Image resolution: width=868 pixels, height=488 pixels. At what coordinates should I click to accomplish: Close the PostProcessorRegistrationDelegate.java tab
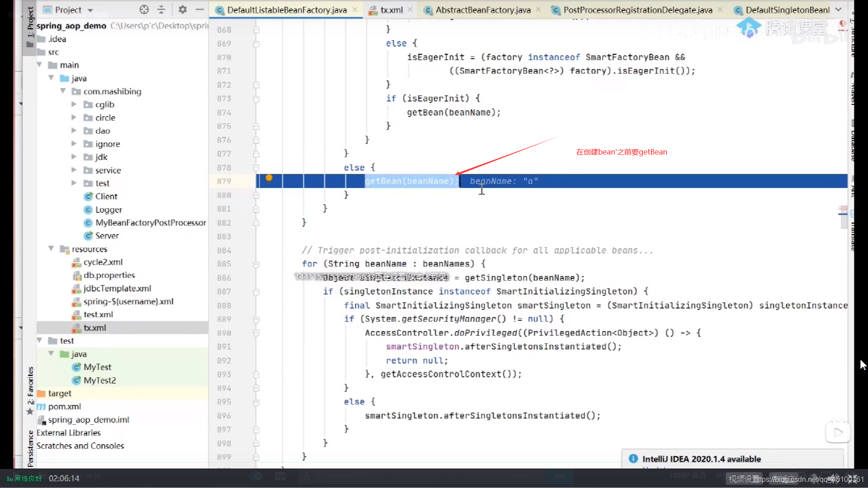(x=720, y=9)
